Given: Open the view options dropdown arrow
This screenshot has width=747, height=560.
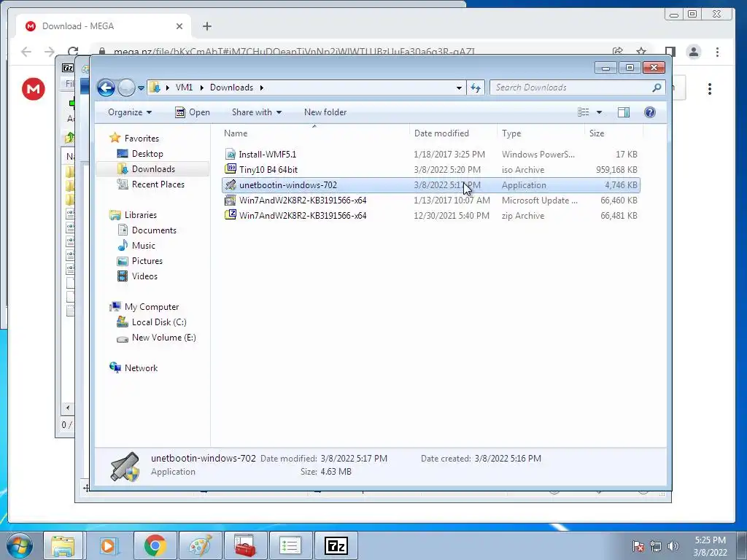Looking at the screenshot, I should pos(600,112).
